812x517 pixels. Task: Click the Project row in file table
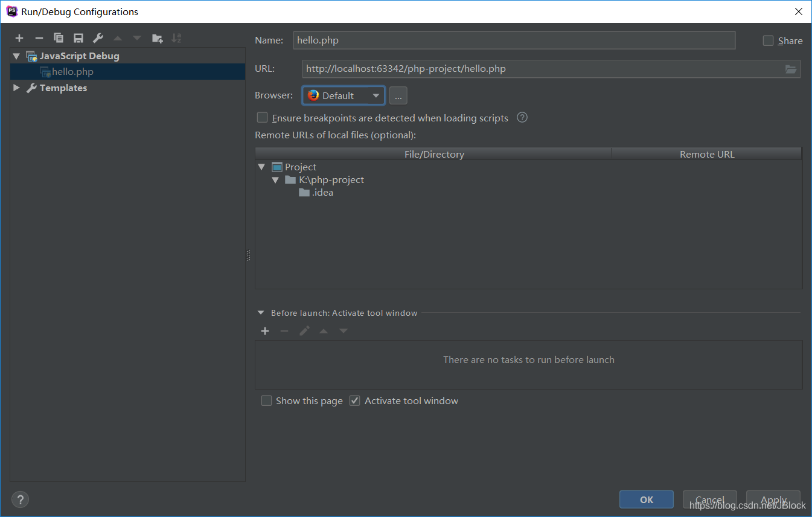(x=528, y=167)
